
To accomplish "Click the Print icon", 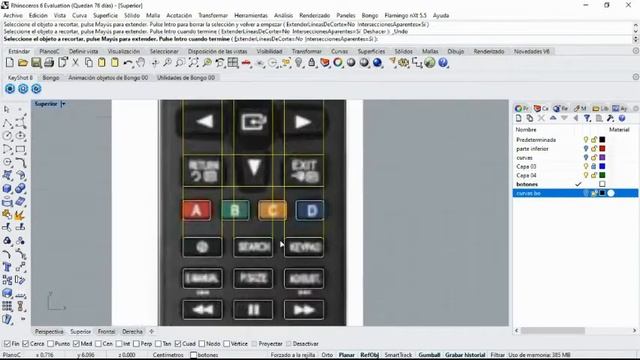I will (x=49, y=63).
